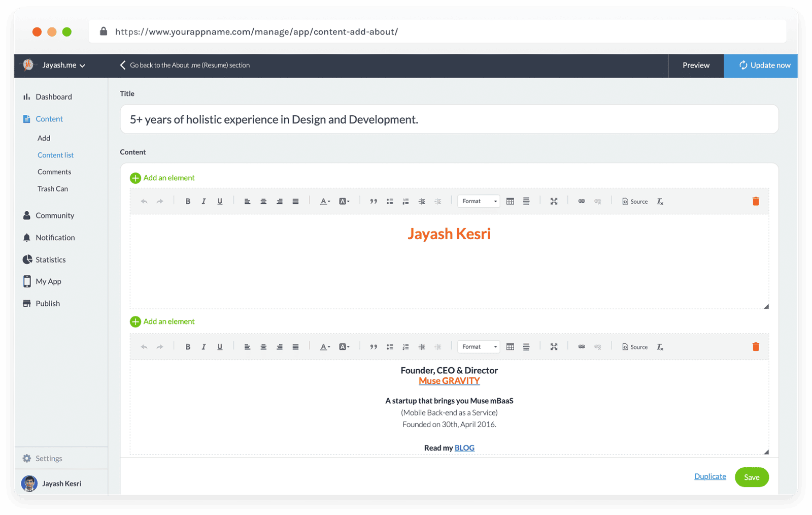This screenshot has width=812, height=515.
Task: Select Trash Can under Content
Action: (53, 189)
